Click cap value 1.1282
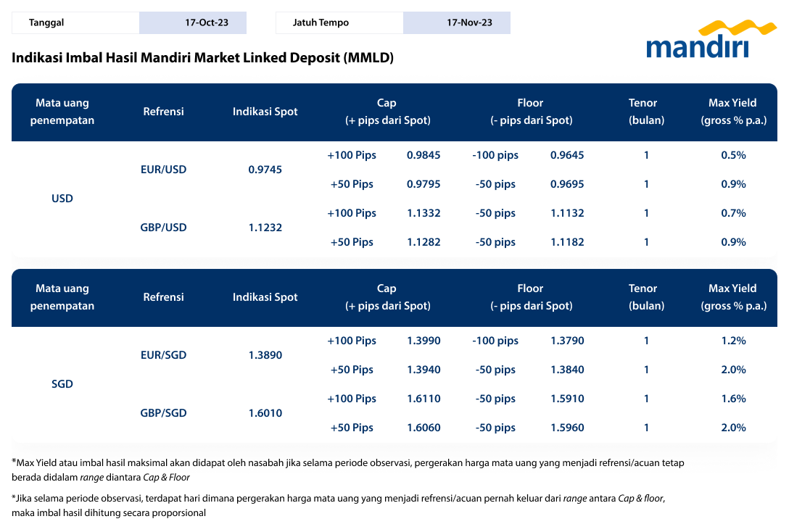 click(x=424, y=242)
